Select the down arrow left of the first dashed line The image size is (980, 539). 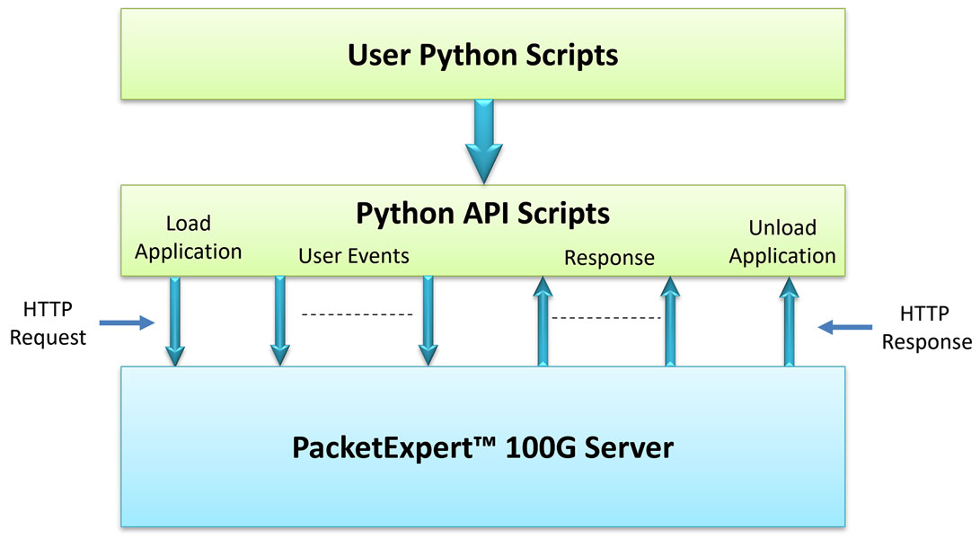point(280,321)
